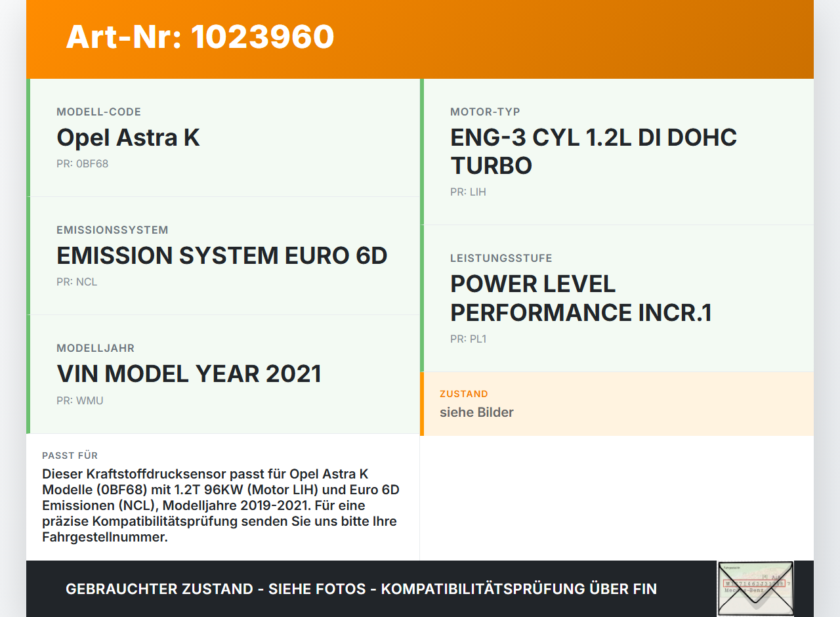Viewport: 840px width, 617px height.
Task: Click the 'PASST FÜR' label
Action: (x=70, y=456)
